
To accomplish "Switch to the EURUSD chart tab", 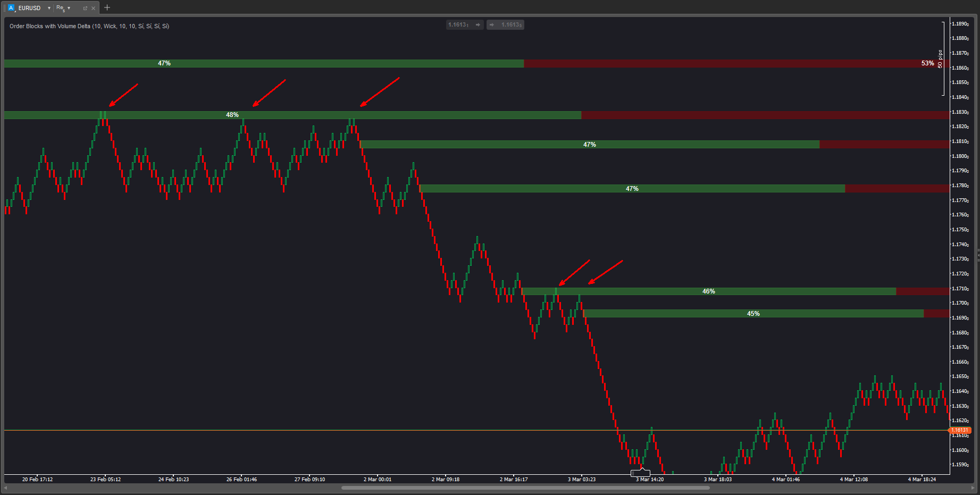I will pyautogui.click(x=30, y=7).
